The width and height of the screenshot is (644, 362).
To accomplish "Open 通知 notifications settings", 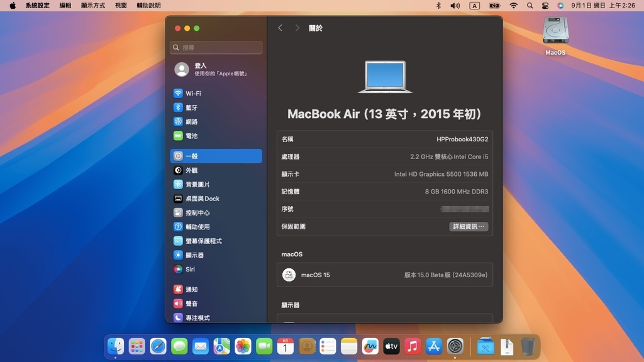I will [x=216, y=289].
